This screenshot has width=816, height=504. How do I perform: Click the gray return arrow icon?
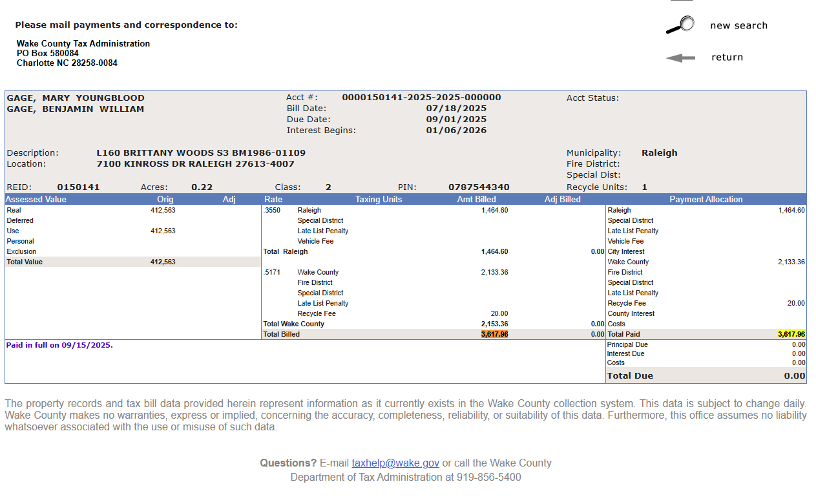[680, 58]
